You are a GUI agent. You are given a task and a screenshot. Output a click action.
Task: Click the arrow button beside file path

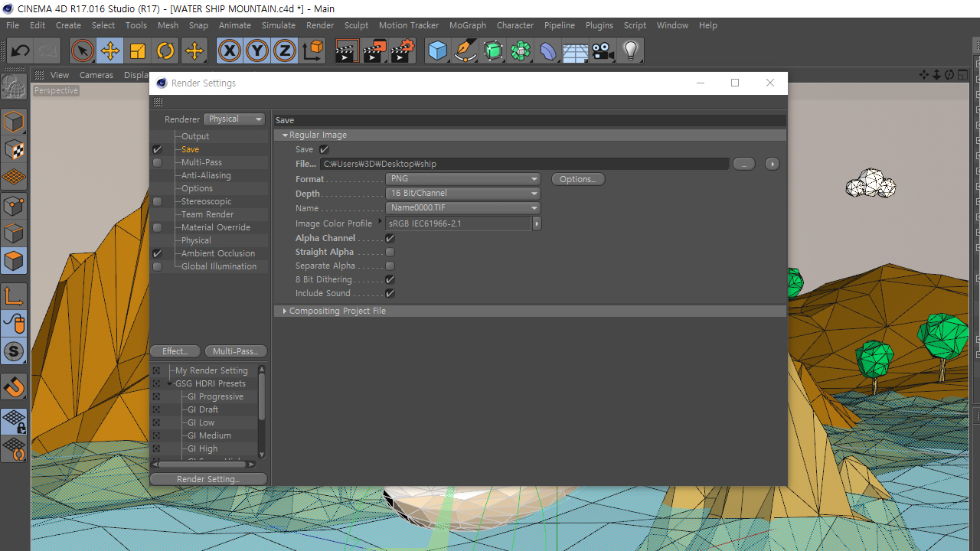pyautogui.click(x=772, y=164)
